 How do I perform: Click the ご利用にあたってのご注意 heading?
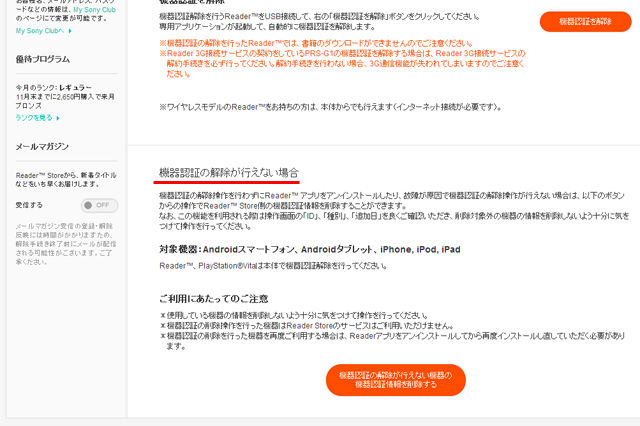coord(213,299)
